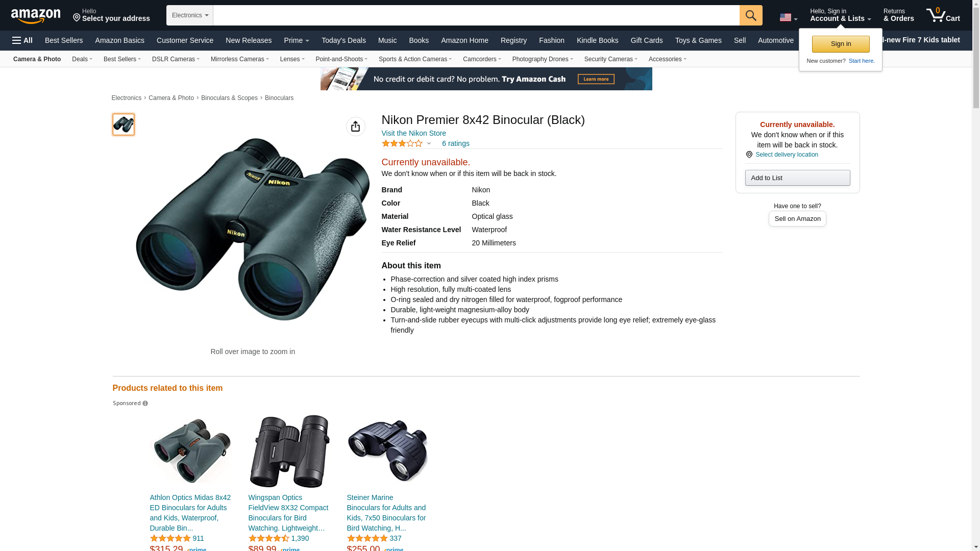The width and height of the screenshot is (980, 551).
Task: Expand the star rating breakdown arrow
Action: [429, 144]
